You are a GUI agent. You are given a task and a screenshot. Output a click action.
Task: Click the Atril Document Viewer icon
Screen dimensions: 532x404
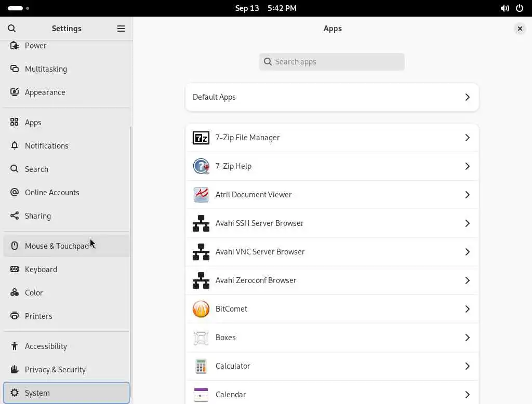pyautogui.click(x=201, y=195)
